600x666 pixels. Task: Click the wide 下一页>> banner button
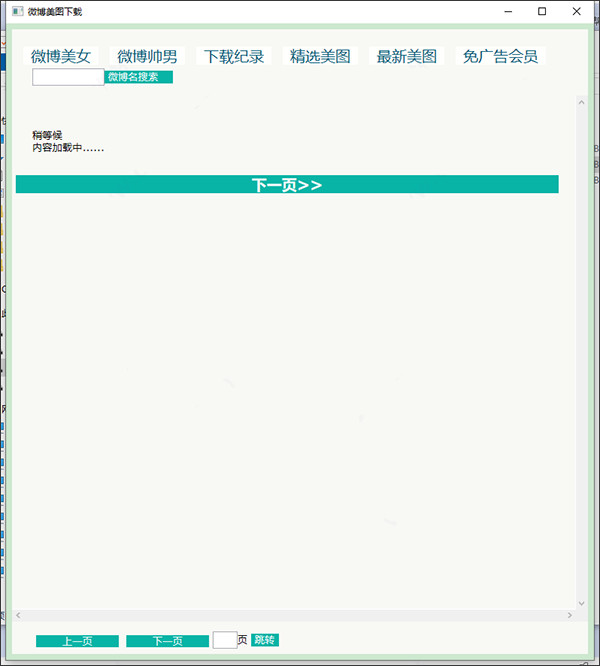[287, 184]
